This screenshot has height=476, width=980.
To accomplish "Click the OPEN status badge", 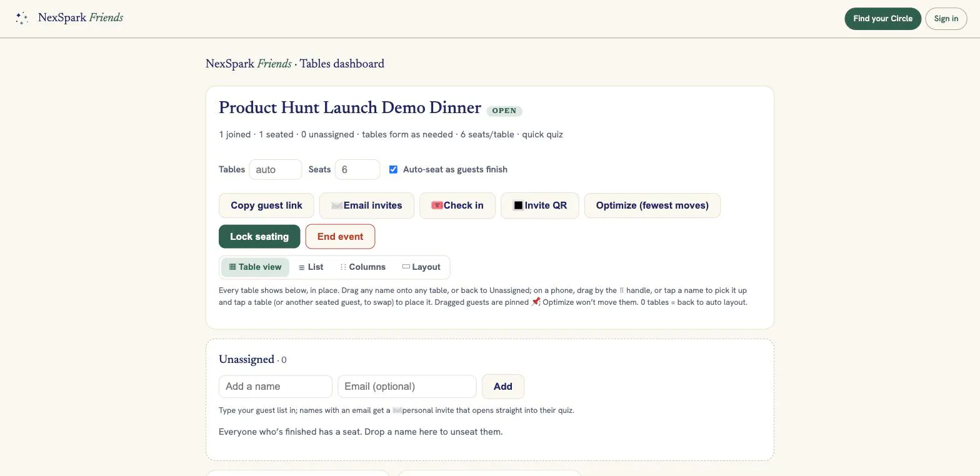I will tap(504, 111).
